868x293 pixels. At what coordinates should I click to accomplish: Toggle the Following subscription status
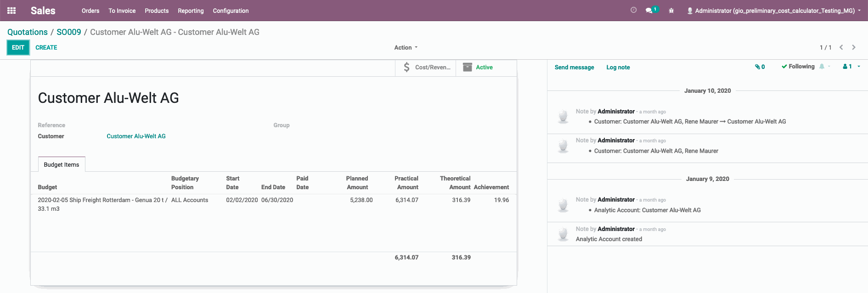point(798,67)
